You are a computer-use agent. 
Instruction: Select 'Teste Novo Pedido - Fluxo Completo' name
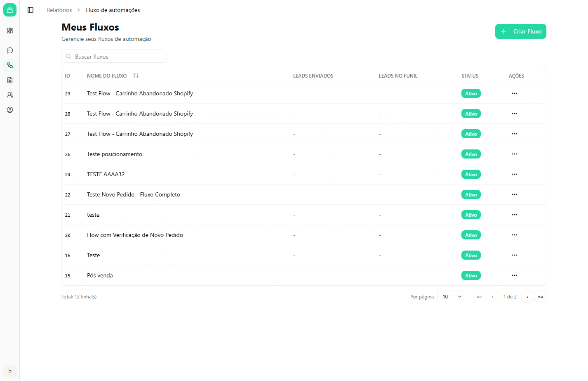click(x=134, y=194)
